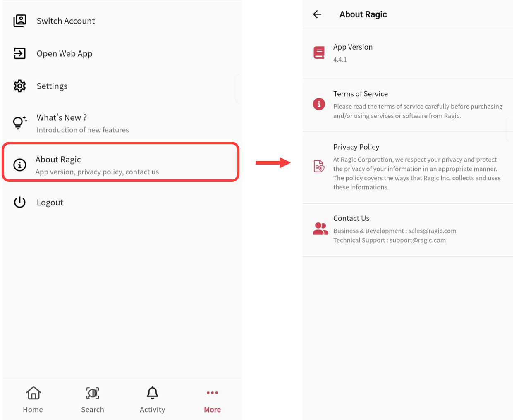Open the Terms of Service entry

click(x=408, y=105)
